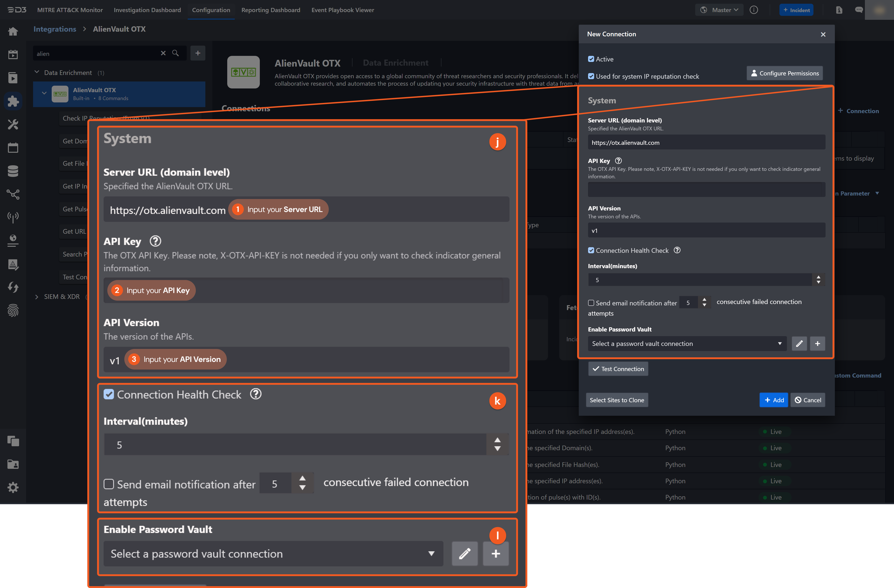Click the chat bubble icon in top bar
Viewport: 894px width, 588px height.
859,10
